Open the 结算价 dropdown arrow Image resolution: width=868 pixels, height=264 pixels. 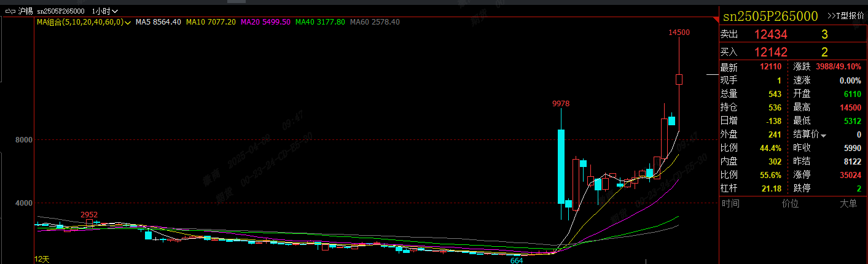pos(824,135)
